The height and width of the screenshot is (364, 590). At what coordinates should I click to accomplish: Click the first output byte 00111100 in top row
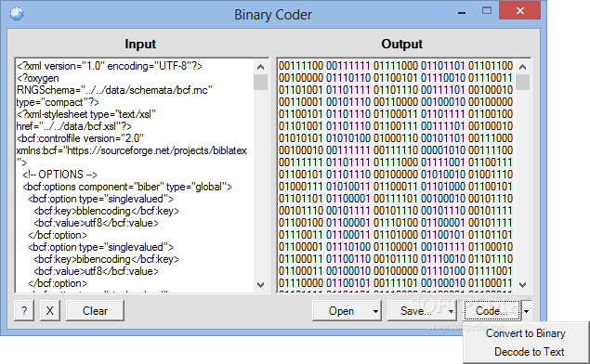pyautogui.click(x=301, y=66)
